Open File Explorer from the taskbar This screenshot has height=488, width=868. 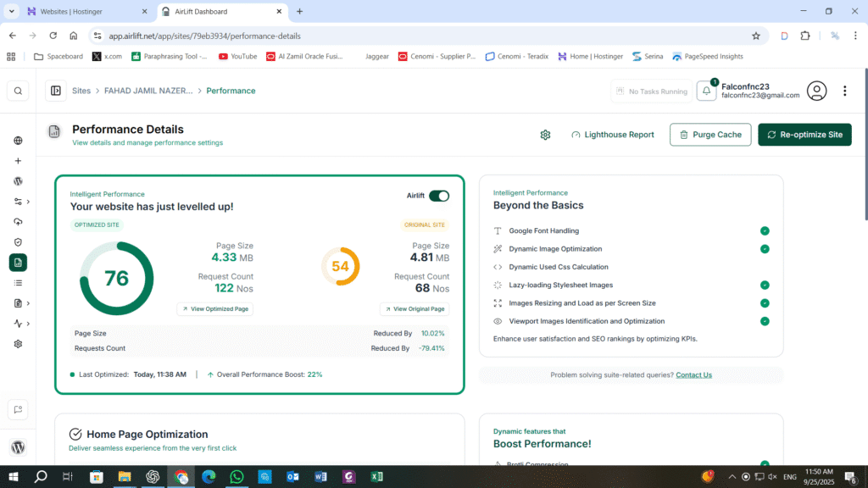coord(125,476)
